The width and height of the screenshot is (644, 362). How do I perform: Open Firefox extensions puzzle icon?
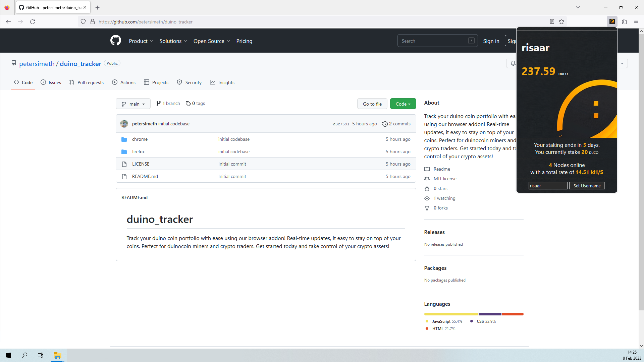click(624, 21)
